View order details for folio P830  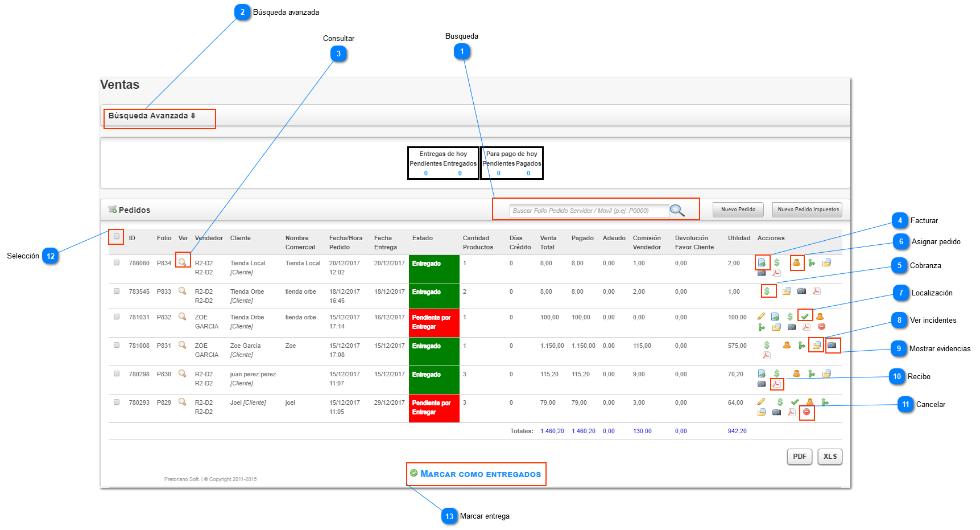(183, 373)
